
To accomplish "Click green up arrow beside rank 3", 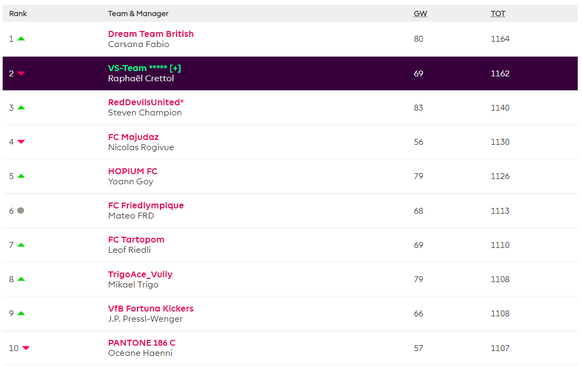I will point(21,108).
